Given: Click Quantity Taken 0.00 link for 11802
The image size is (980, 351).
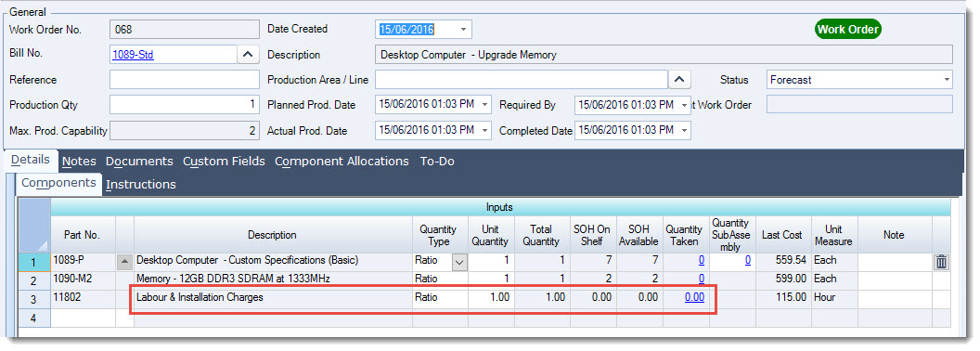Looking at the screenshot, I should [694, 297].
